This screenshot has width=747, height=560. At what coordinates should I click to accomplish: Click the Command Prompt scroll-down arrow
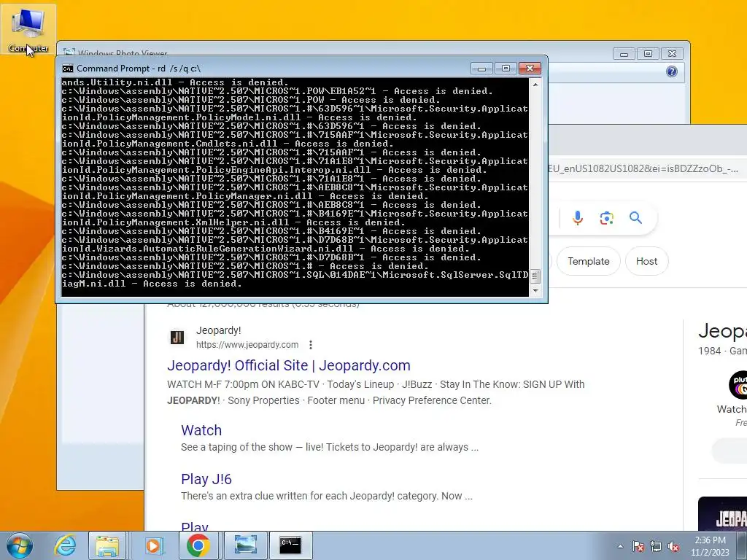coord(535,290)
